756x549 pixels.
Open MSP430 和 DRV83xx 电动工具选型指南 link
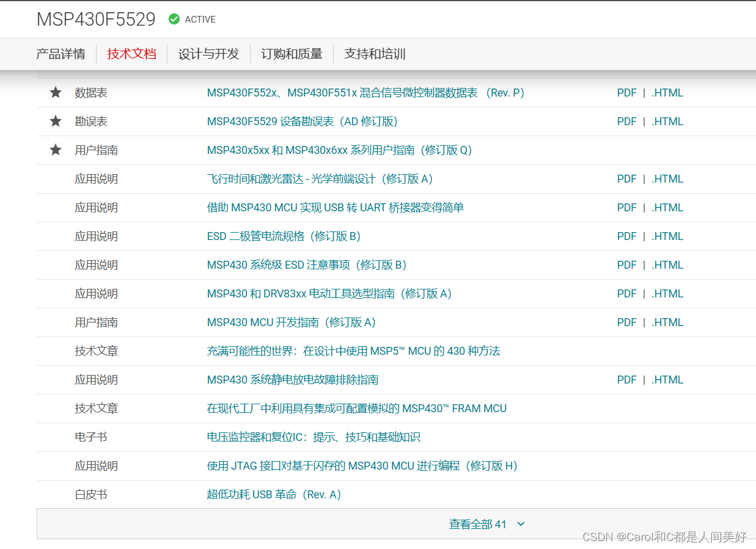(x=329, y=294)
